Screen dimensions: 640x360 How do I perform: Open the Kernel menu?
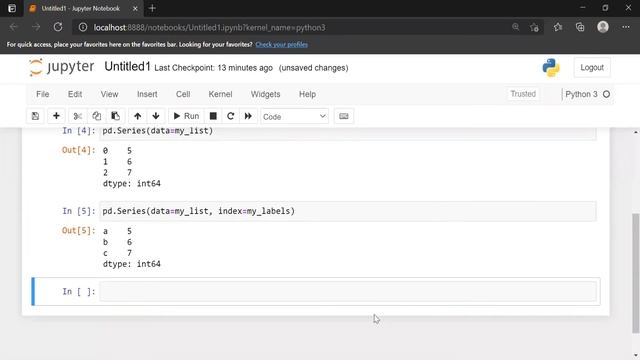coord(220,94)
